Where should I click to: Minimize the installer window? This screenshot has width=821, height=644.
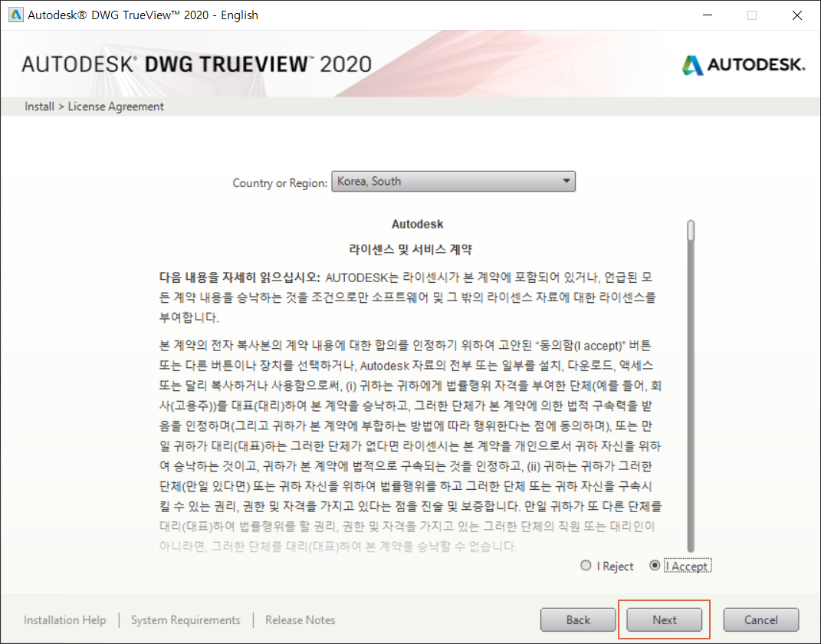(708, 15)
